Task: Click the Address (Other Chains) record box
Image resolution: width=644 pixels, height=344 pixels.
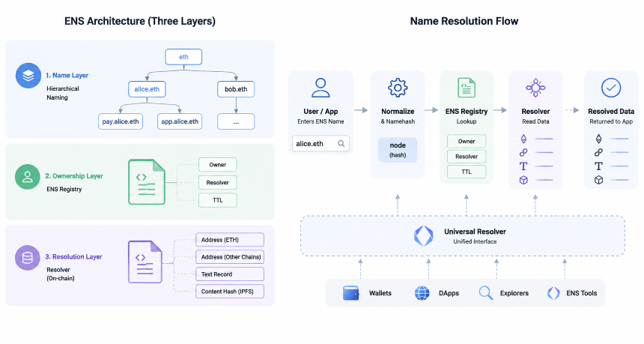Action: point(230,257)
